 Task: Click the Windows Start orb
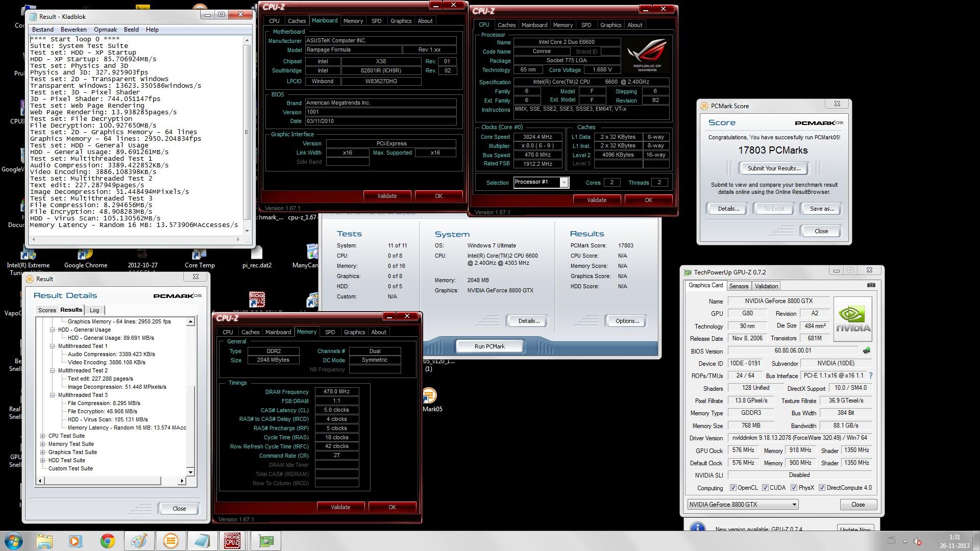[13, 541]
